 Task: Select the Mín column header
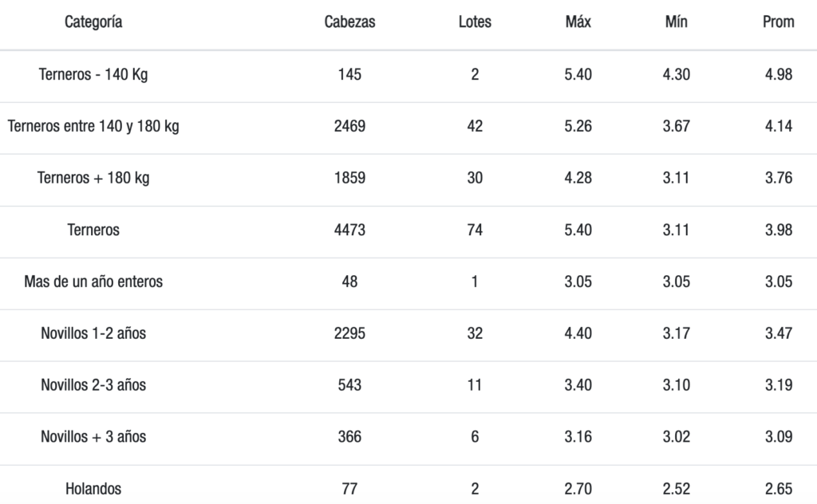pyautogui.click(x=676, y=22)
